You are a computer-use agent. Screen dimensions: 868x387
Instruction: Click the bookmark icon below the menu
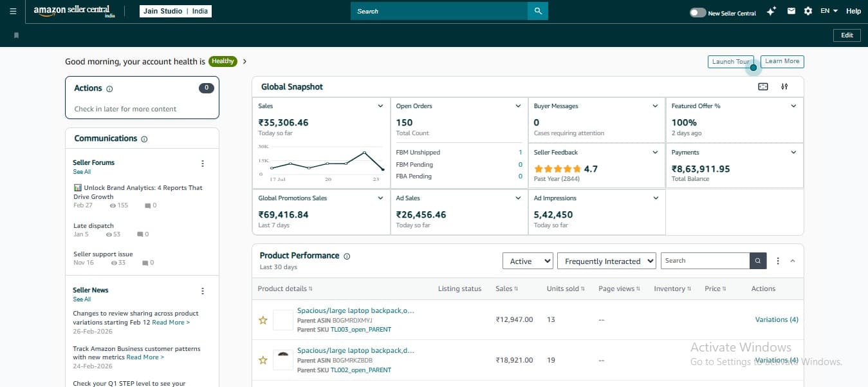[16, 35]
